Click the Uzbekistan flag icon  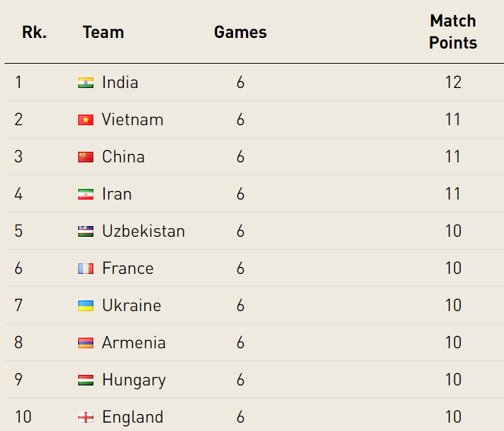(x=86, y=231)
